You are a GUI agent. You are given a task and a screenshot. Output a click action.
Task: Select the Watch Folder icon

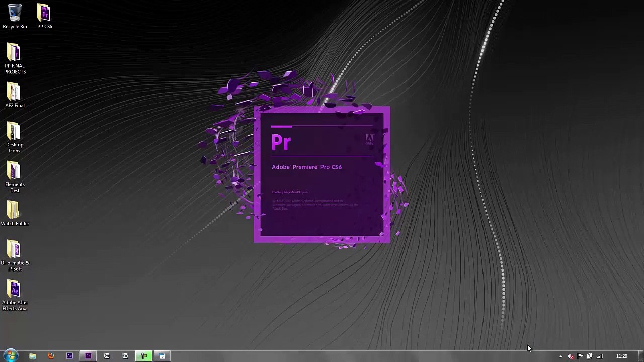(x=15, y=214)
